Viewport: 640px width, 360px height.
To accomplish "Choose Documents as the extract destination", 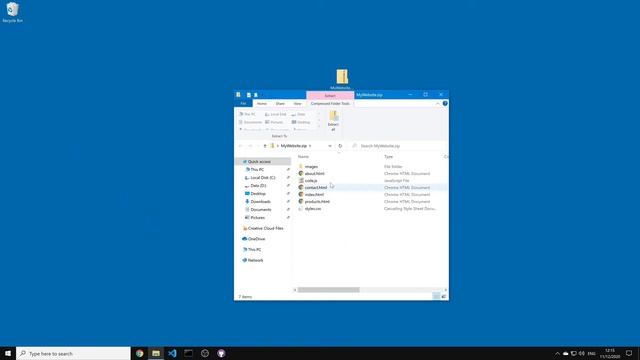I will pyautogui.click(x=250, y=122).
